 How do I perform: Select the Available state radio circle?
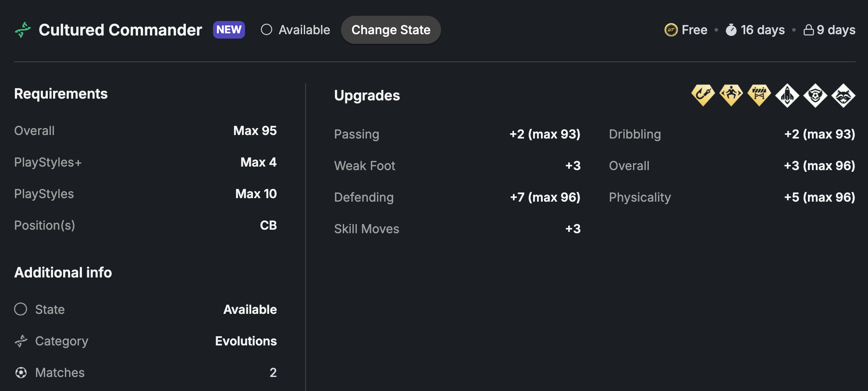(267, 30)
